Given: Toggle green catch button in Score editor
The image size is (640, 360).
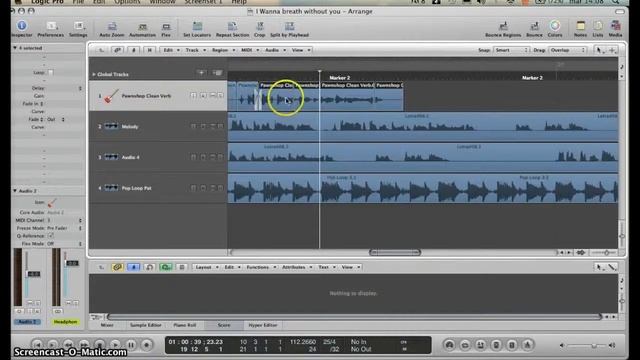Looking at the screenshot, I should 166,267.
